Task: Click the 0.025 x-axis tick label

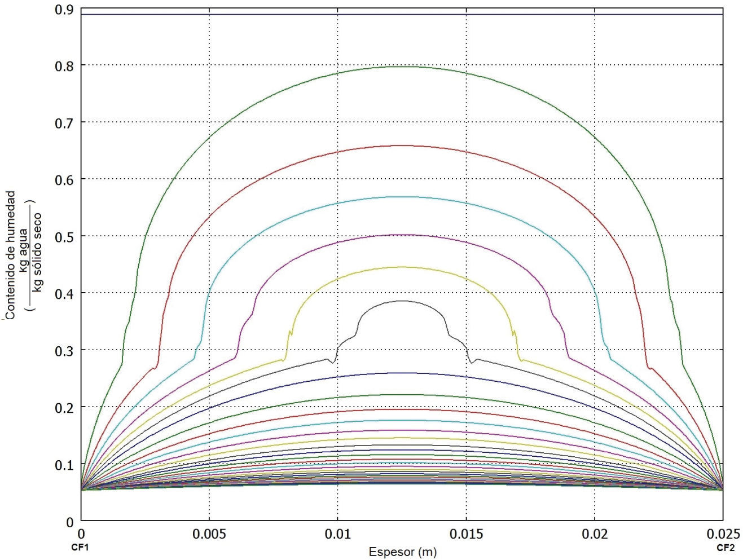Action: [723, 534]
